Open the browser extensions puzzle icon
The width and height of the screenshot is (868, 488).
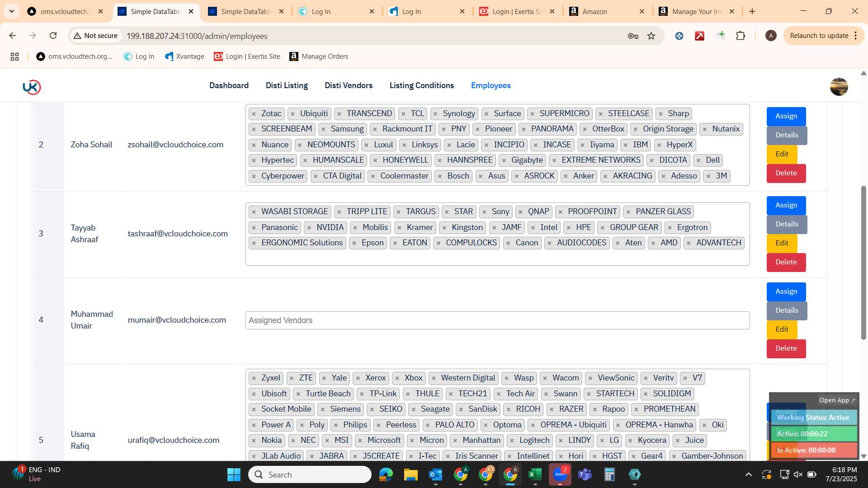(x=741, y=36)
